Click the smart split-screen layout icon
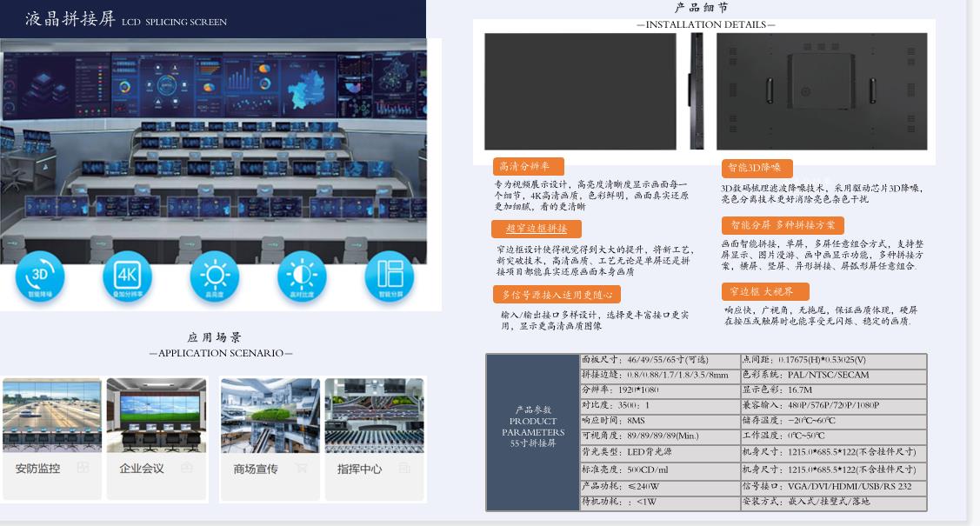Image resolution: width=980 pixels, height=526 pixels. (x=390, y=277)
